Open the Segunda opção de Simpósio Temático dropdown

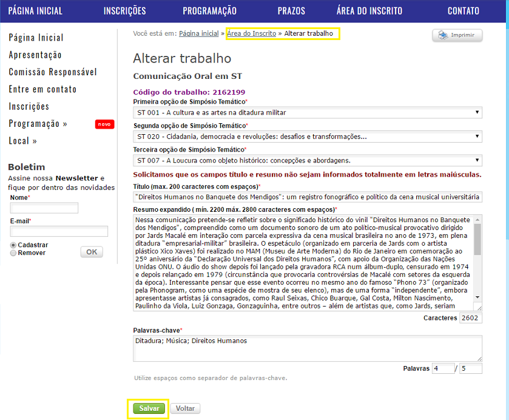point(308,137)
